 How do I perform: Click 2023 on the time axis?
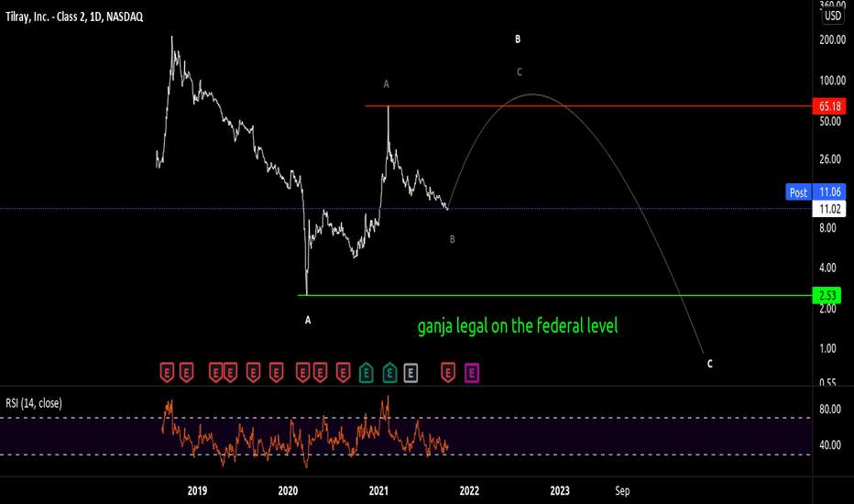(559, 491)
